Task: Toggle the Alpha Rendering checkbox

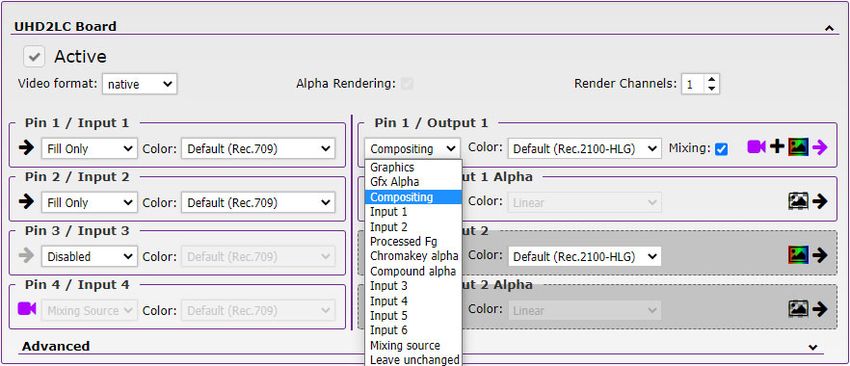Action: point(407,84)
